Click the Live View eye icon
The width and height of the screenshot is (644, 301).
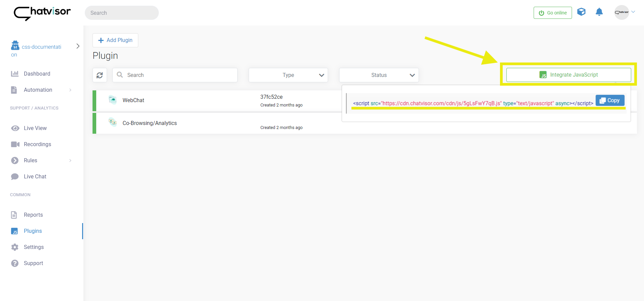pyautogui.click(x=15, y=128)
